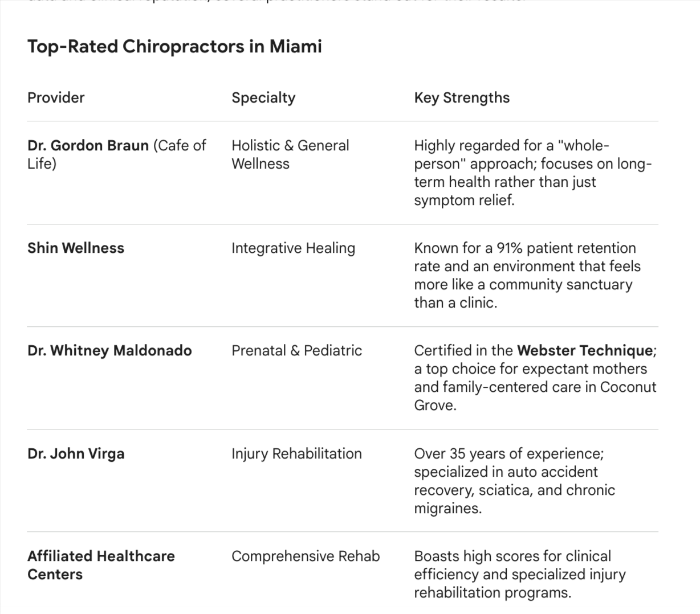700x614 pixels.
Task: Click the Affiliated Healthcare Centers provider name
Action: [101, 564]
